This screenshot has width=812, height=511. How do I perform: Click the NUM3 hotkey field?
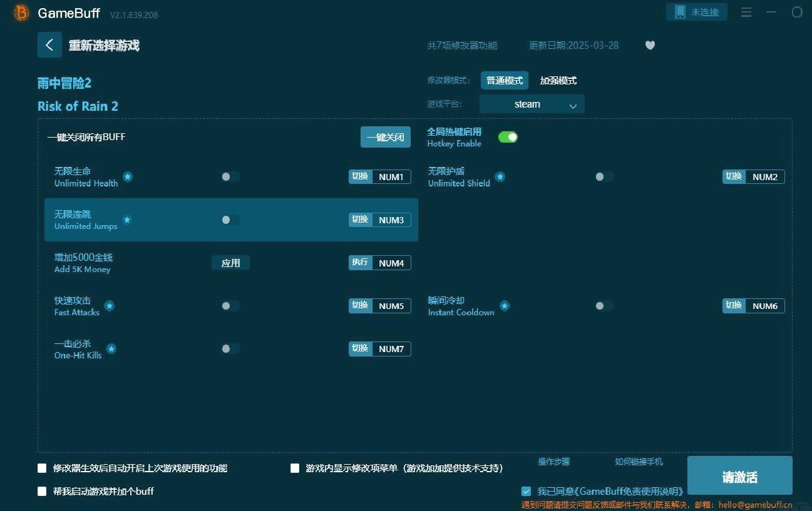[x=391, y=220]
